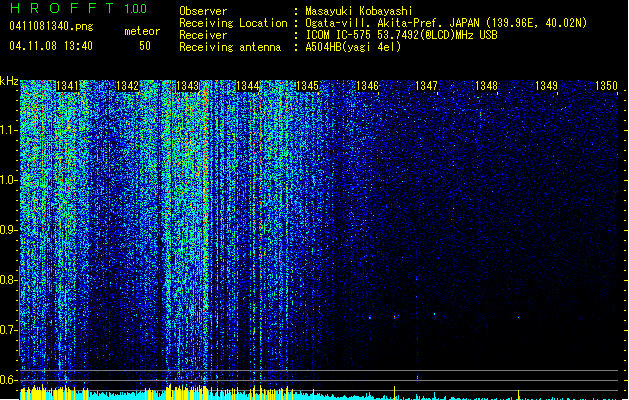The width and height of the screenshot is (629, 400).
Task: Click the 1341 time marker
Action: point(67,86)
